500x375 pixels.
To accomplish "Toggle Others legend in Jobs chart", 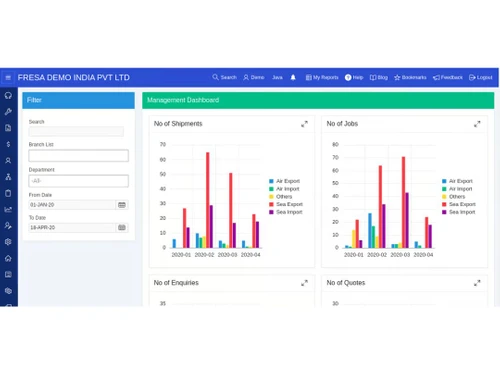I will coord(453,196).
